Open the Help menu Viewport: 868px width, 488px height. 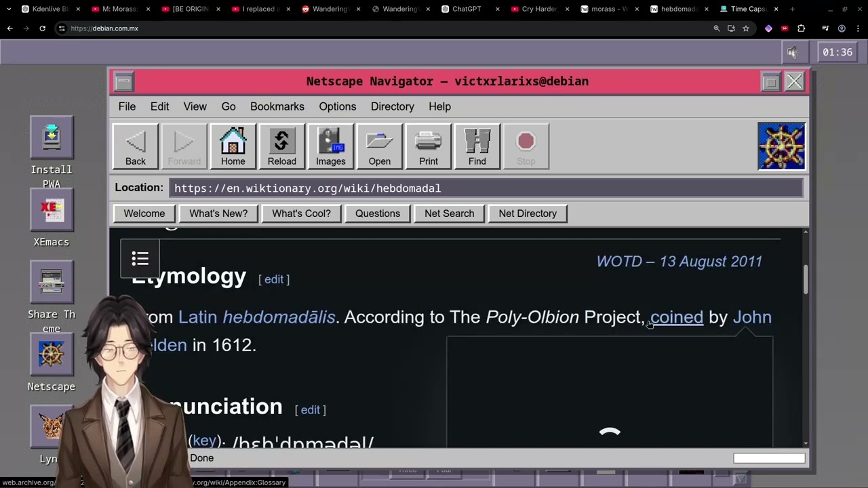[439, 106]
